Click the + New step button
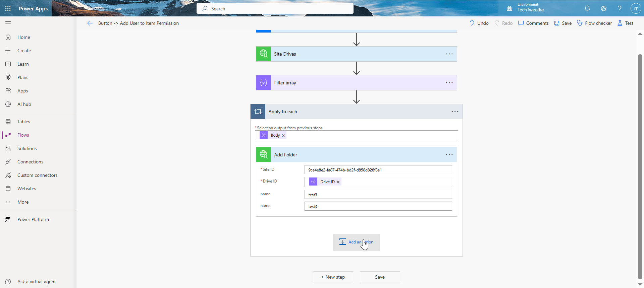644x288 pixels. [333, 277]
